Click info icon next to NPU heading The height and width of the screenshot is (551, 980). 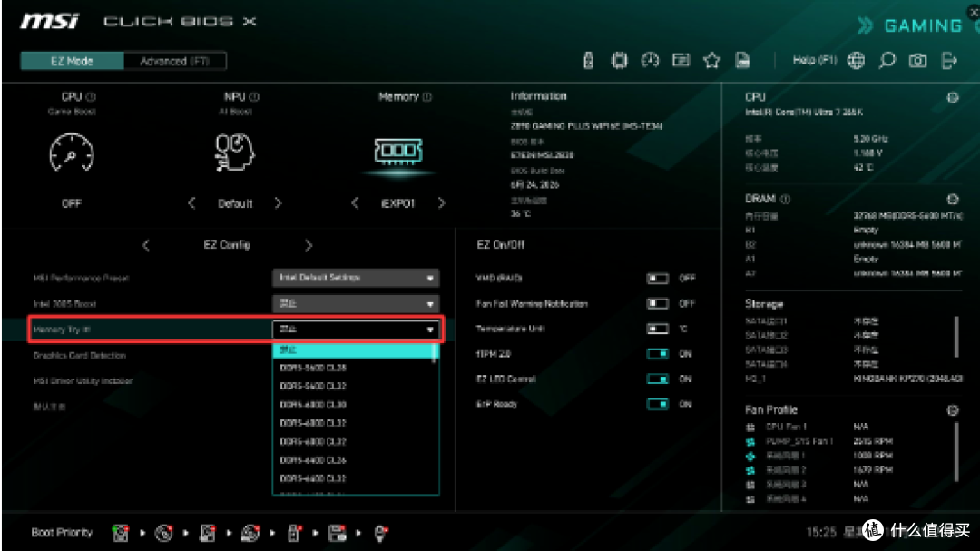coord(254,97)
